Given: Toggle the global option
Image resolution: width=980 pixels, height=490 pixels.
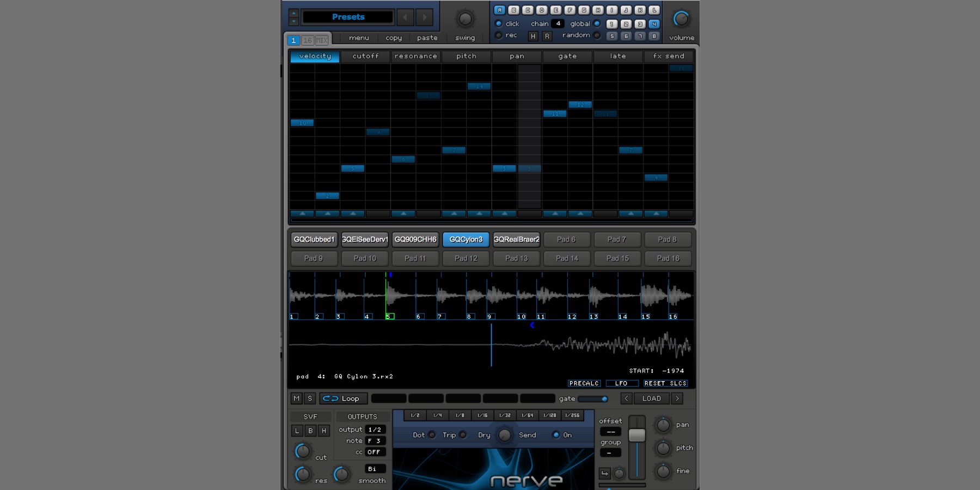Looking at the screenshot, I should (597, 23).
